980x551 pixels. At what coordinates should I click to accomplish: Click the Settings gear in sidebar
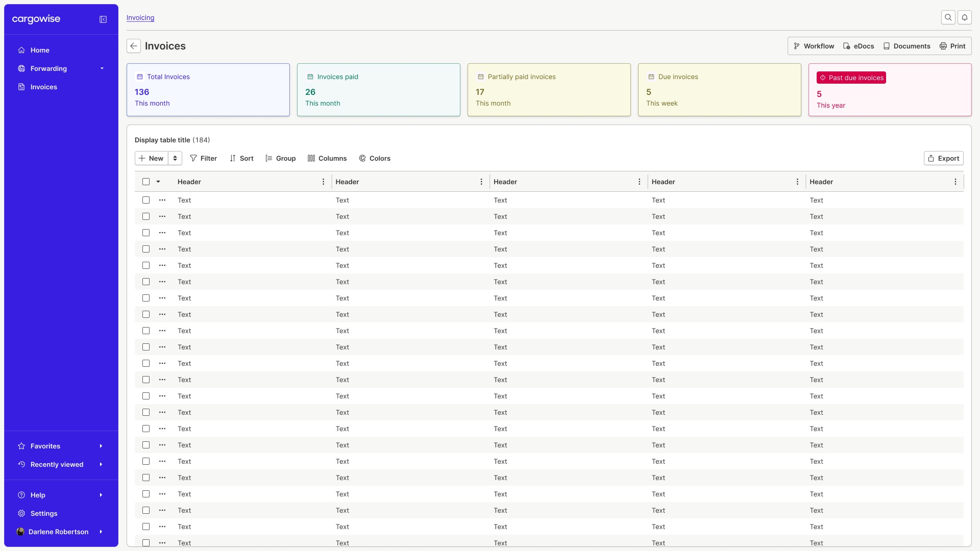21,513
